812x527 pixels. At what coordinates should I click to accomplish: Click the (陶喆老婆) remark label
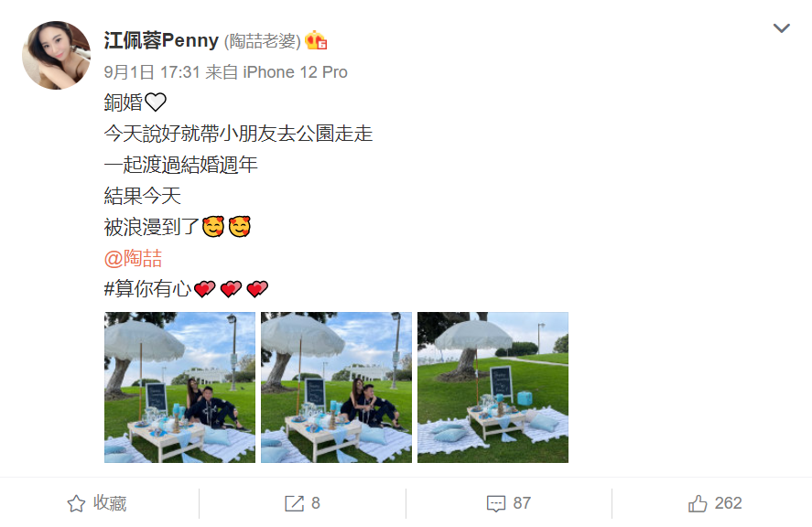pyautogui.click(x=262, y=41)
